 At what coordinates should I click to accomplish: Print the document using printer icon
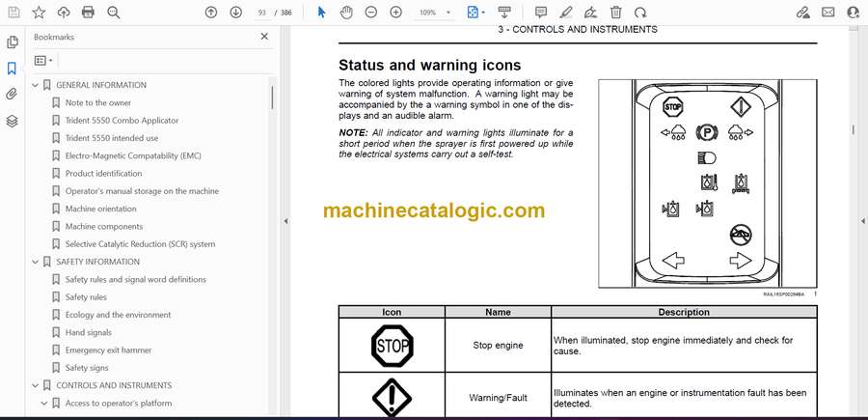click(88, 13)
